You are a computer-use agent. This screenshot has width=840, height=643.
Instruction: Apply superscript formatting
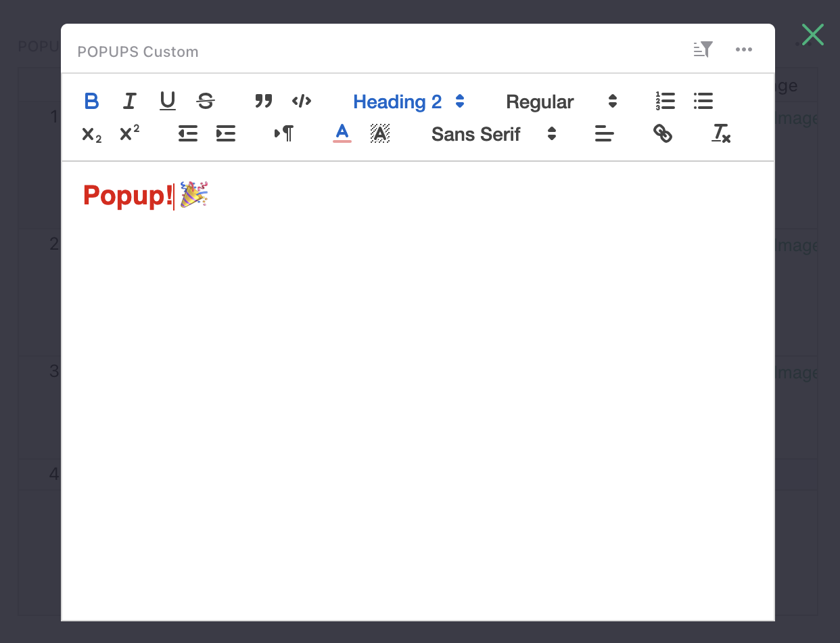[129, 133]
